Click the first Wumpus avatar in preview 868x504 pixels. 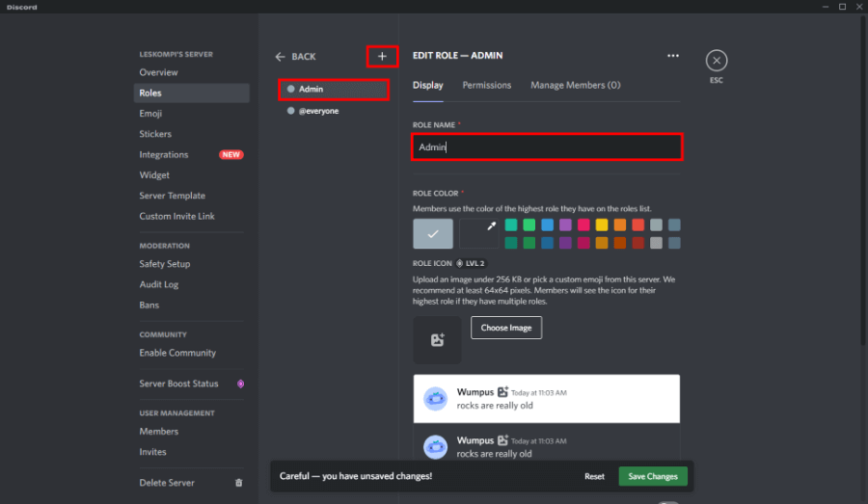[435, 398]
